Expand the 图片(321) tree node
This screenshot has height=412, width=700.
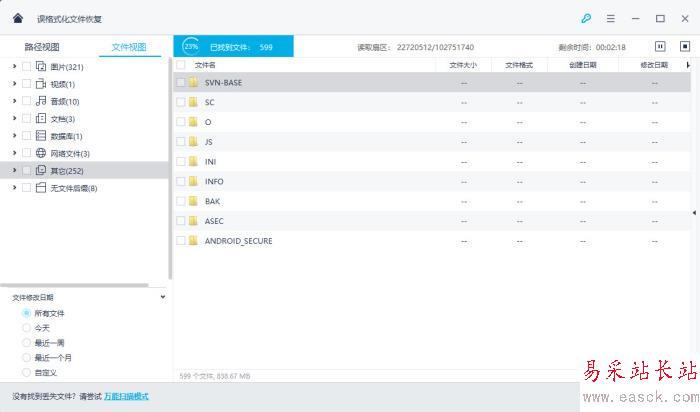tap(14, 67)
